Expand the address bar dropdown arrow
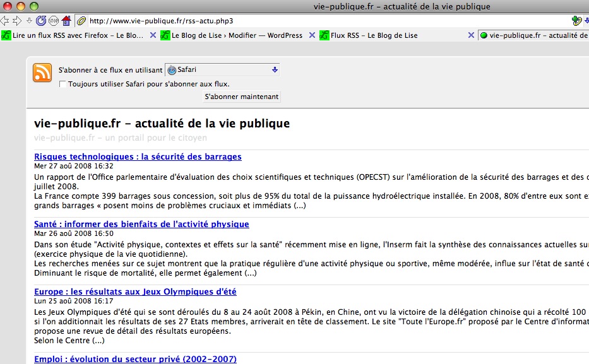This screenshot has width=589, height=364. pos(586,21)
